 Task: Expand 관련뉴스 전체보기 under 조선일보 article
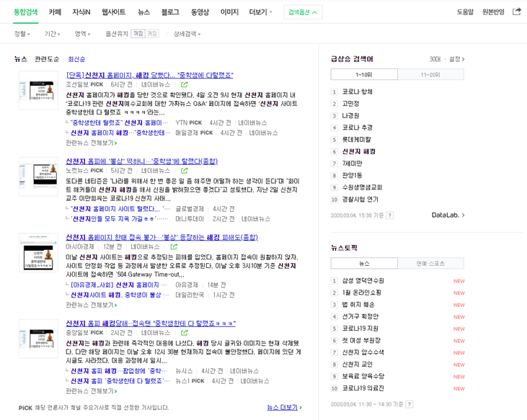[x=91, y=143]
